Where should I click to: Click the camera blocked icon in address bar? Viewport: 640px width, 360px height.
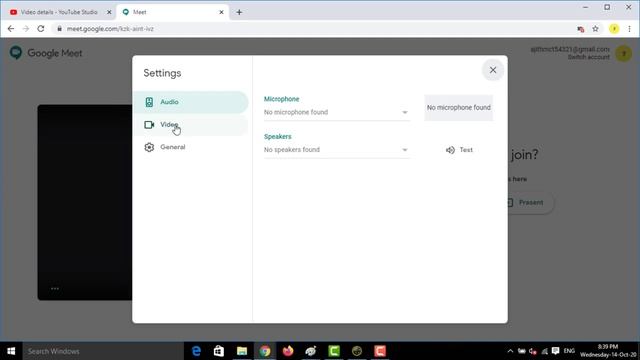pyautogui.click(x=580, y=29)
